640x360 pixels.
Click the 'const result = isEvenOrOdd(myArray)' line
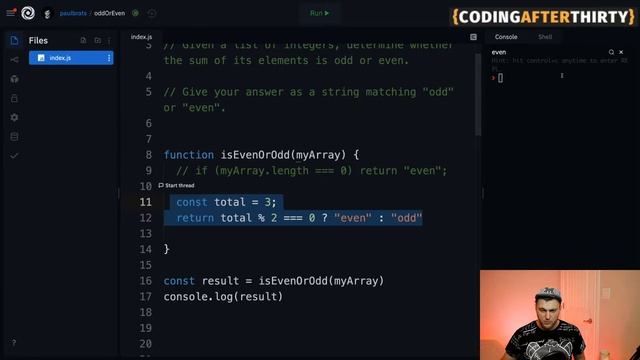274,281
